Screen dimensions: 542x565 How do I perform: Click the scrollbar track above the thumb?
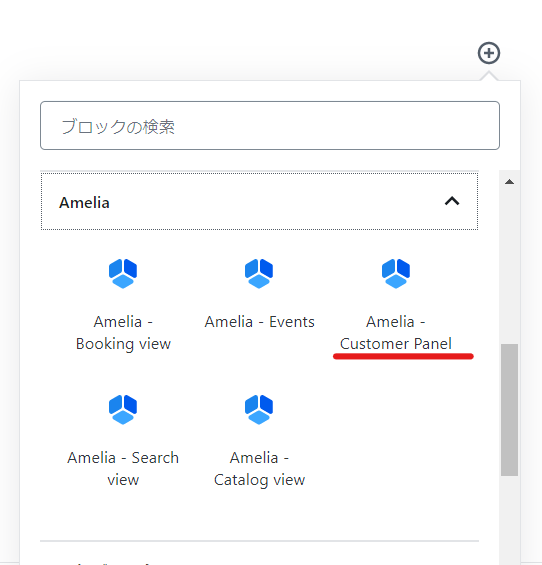509,265
